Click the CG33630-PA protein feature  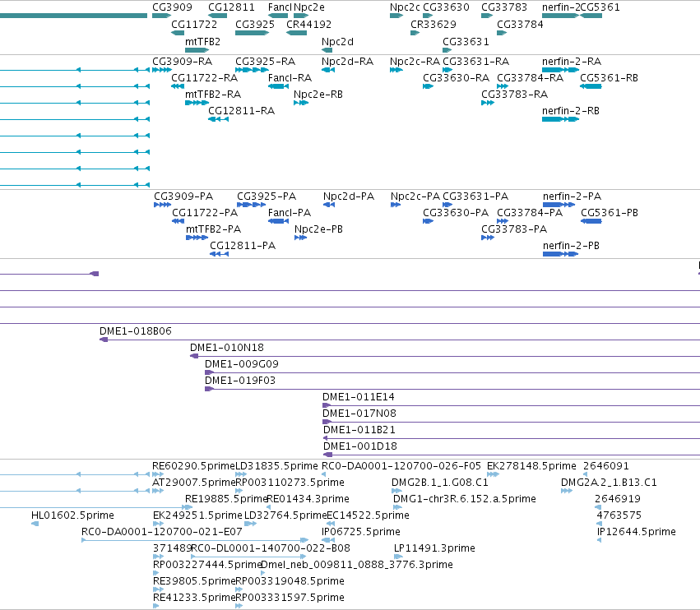pos(428,221)
